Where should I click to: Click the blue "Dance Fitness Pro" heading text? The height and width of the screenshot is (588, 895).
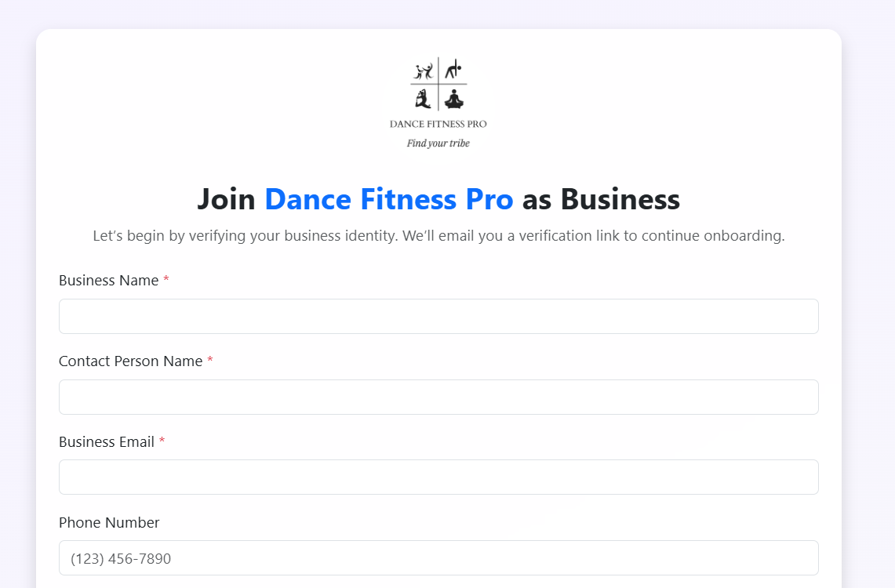click(x=388, y=199)
